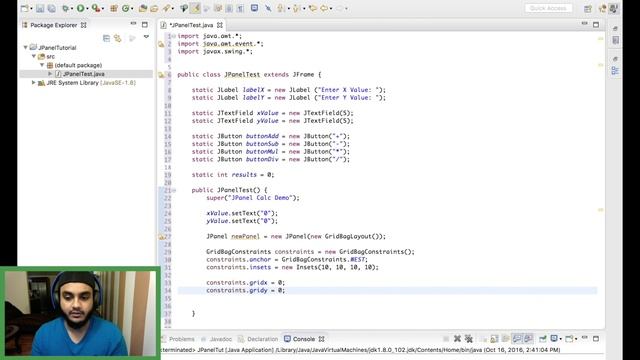Go back with the yellow Back arrow

click(x=324, y=8)
